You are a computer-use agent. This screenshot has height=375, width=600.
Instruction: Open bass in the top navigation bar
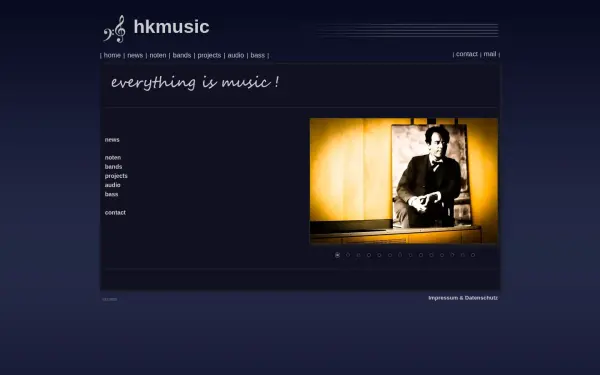coord(258,55)
